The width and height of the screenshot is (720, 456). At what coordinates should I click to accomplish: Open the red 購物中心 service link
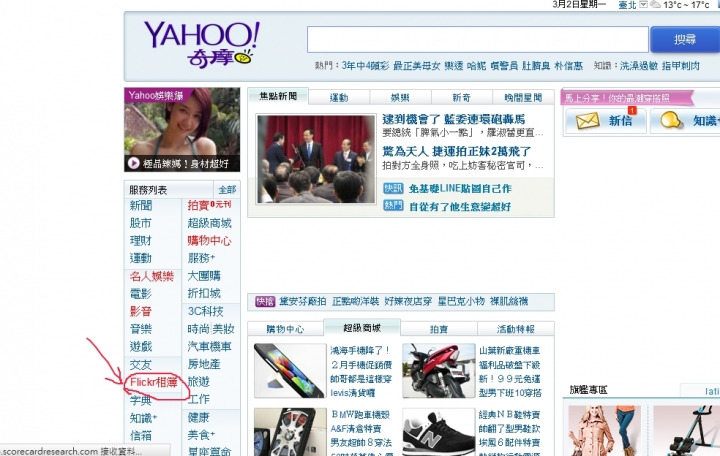(x=209, y=240)
